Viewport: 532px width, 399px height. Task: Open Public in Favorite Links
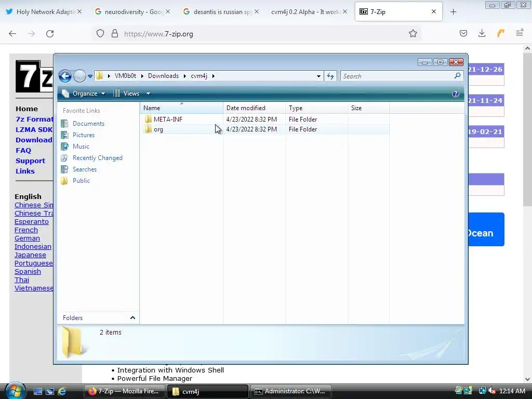81,181
